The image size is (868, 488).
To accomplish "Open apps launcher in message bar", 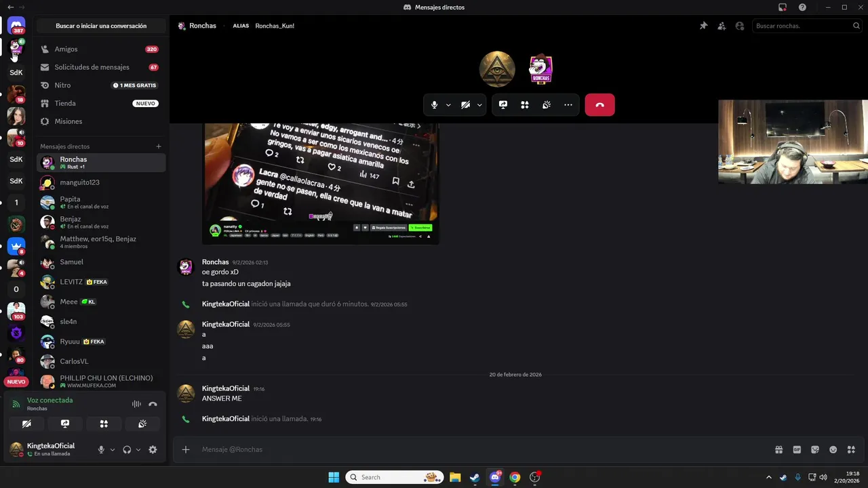I will point(851,449).
